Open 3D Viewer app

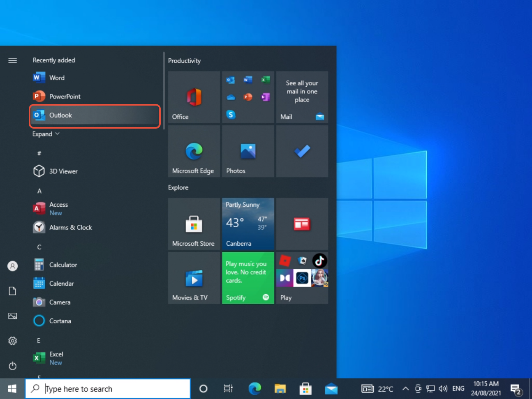(x=95, y=171)
